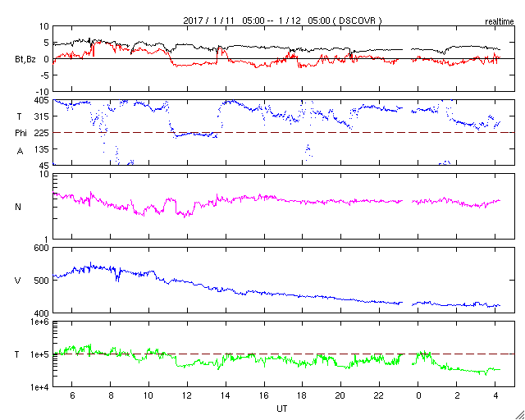This screenshot has height=420, width=525.
Task: Click the '315' tick label
Action: coord(43,116)
